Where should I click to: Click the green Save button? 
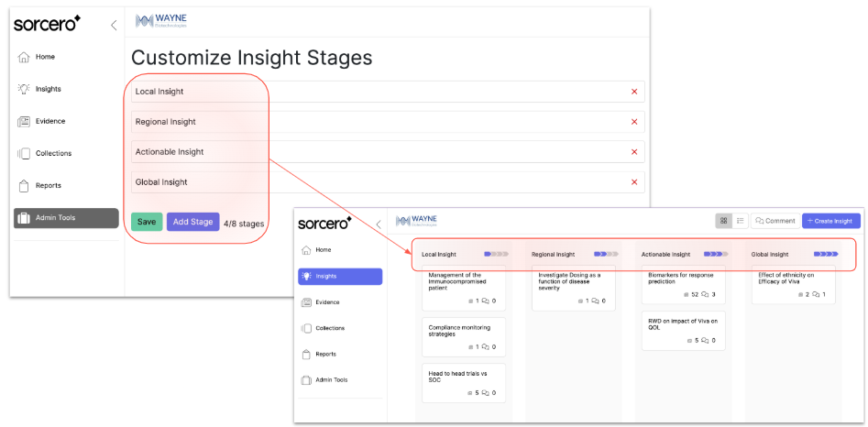click(x=147, y=222)
